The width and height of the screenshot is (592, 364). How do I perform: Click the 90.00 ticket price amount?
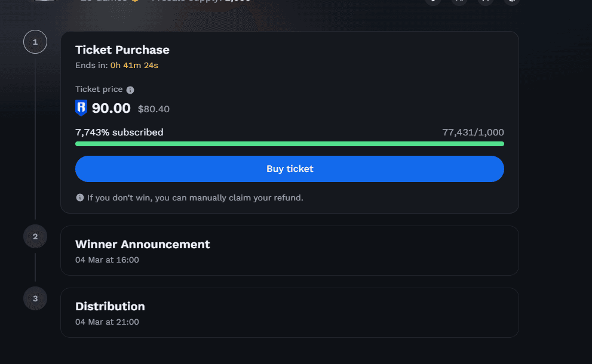(x=111, y=108)
